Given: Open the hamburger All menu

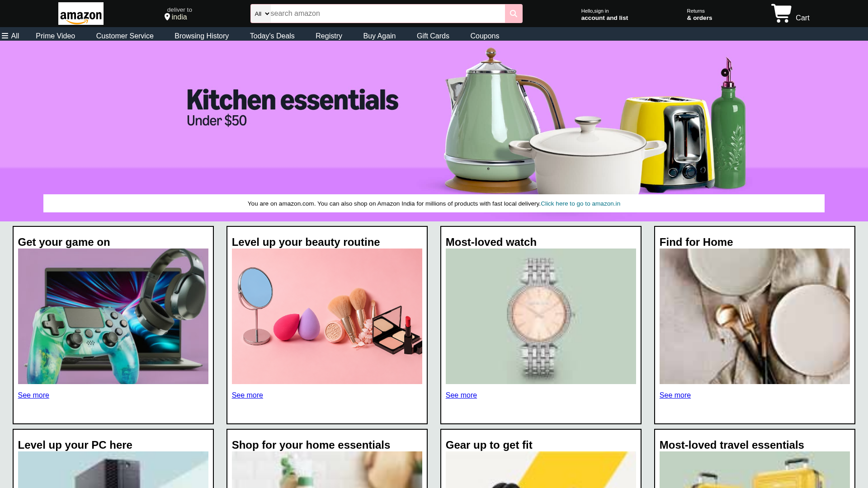Looking at the screenshot, I should coord(10,36).
